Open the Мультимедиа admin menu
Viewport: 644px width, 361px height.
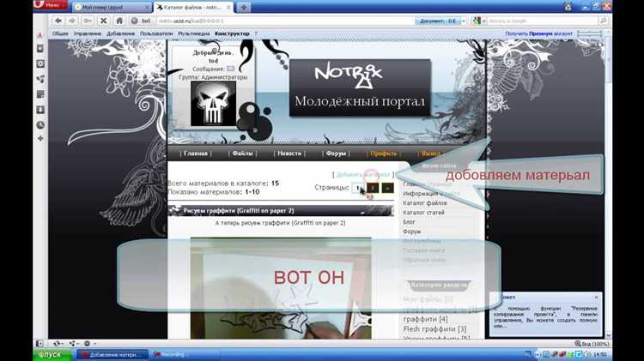pyautogui.click(x=194, y=33)
